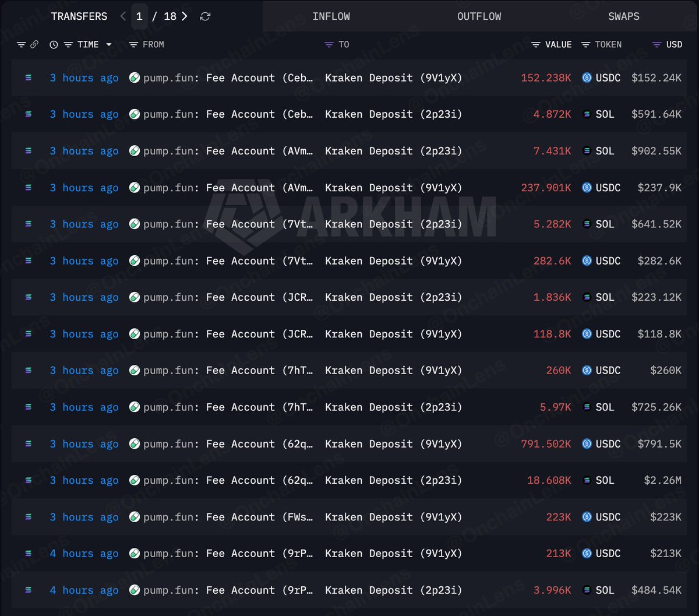Open Kraken Deposit (9V1yX) in 223K row
Image resolution: width=699 pixels, height=616 pixels.
[x=394, y=517]
